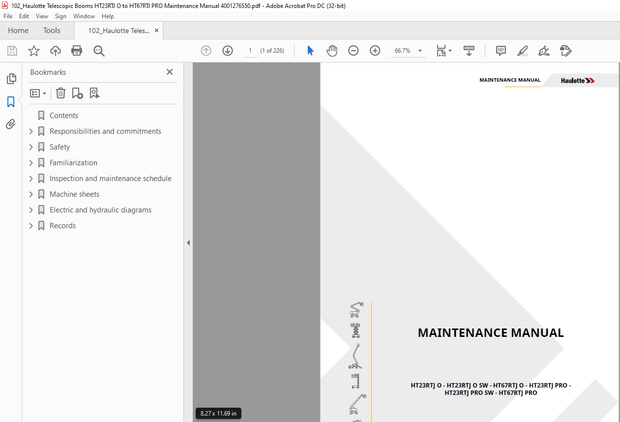Collapse the navigation pane arrow
The height and width of the screenshot is (422, 620).
188,242
